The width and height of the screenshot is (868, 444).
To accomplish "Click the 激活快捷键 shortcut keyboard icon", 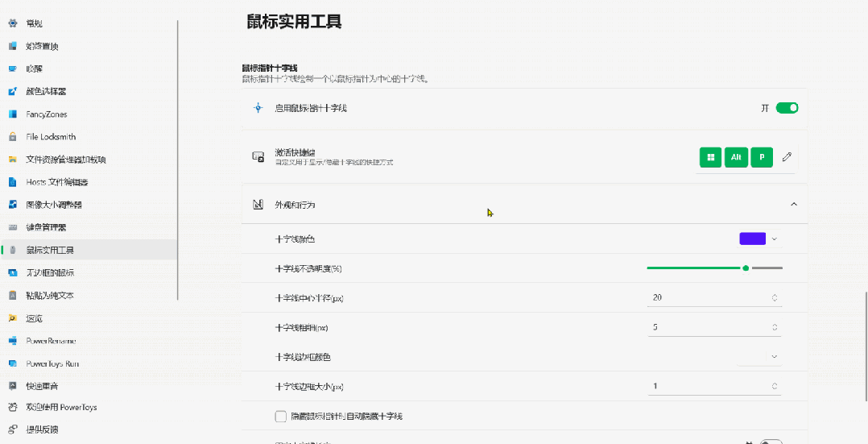I will click(x=258, y=157).
